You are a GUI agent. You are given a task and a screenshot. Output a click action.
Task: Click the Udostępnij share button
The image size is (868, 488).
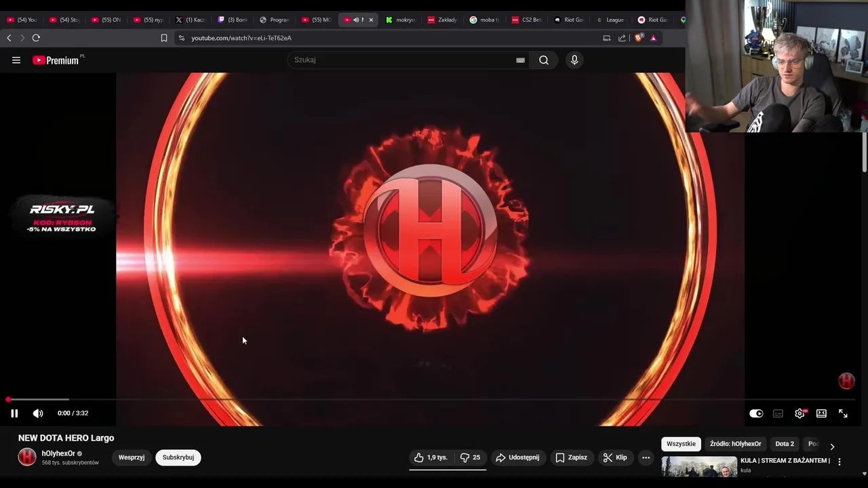pyautogui.click(x=517, y=457)
